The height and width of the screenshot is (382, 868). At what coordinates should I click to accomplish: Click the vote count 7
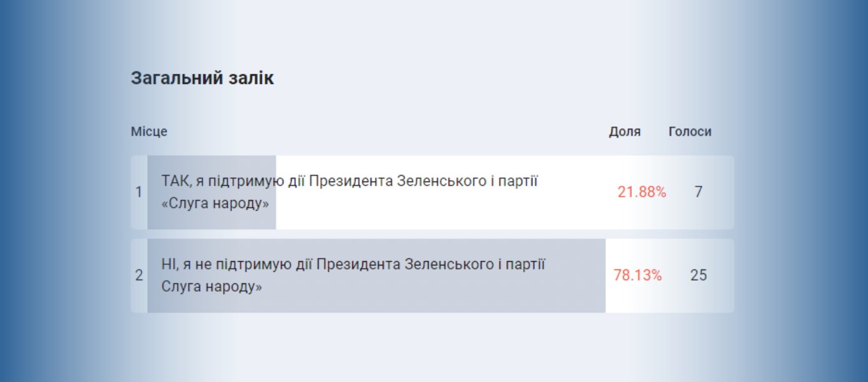click(x=699, y=192)
